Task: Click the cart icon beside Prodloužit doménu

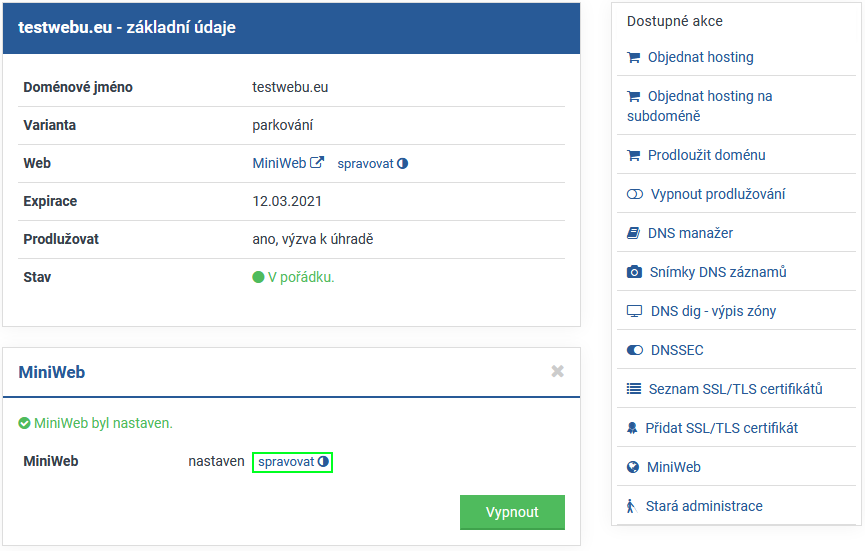Action: point(633,156)
